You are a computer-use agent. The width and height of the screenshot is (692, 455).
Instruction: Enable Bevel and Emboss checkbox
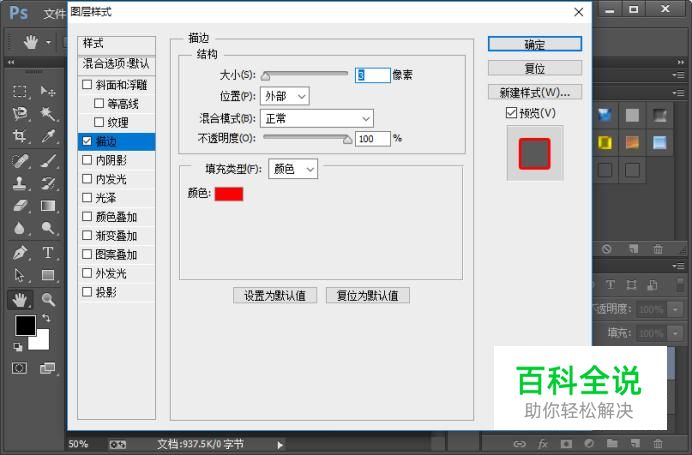pyautogui.click(x=87, y=84)
